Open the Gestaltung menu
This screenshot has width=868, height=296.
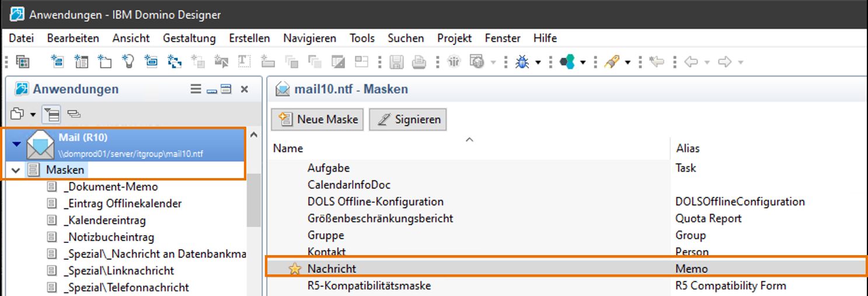(189, 38)
